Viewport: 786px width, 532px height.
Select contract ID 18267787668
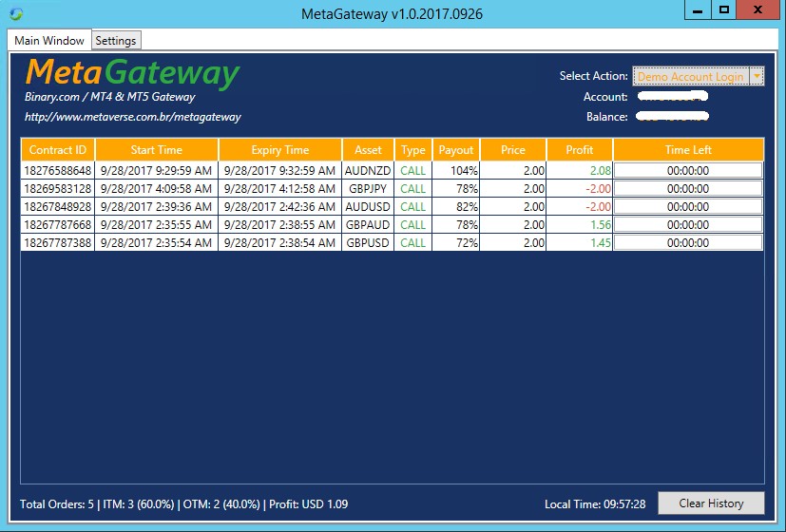click(x=58, y=225)
